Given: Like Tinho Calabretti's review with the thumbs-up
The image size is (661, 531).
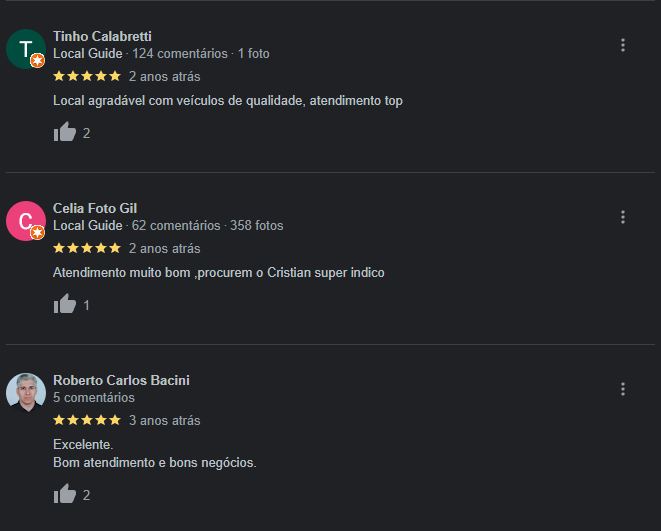Looking at the screenshot, I should pos(65,132).
